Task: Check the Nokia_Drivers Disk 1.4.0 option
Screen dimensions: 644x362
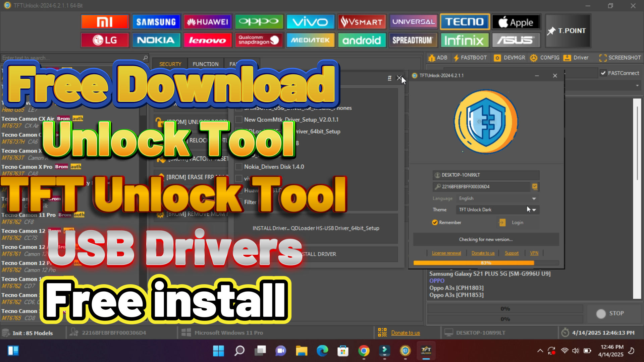Action: point(239,167)
